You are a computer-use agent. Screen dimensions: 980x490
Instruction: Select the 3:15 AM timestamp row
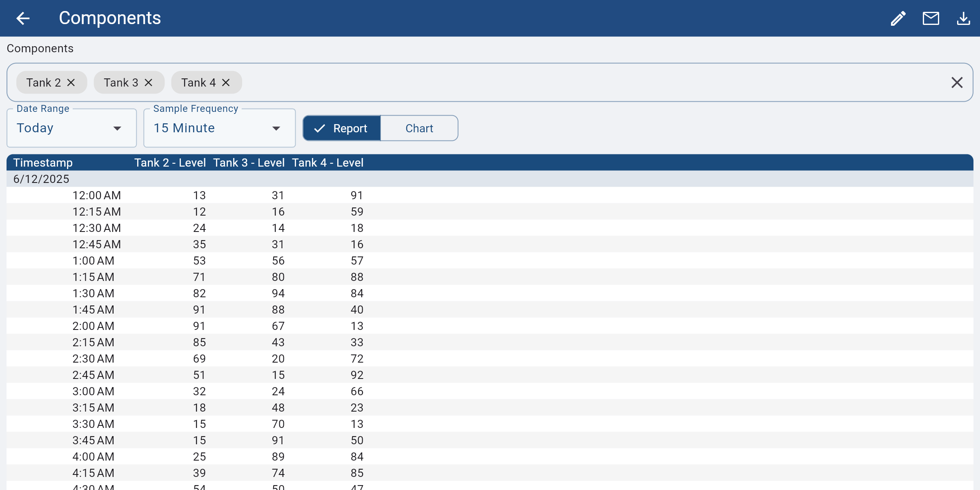coord(490,408)
